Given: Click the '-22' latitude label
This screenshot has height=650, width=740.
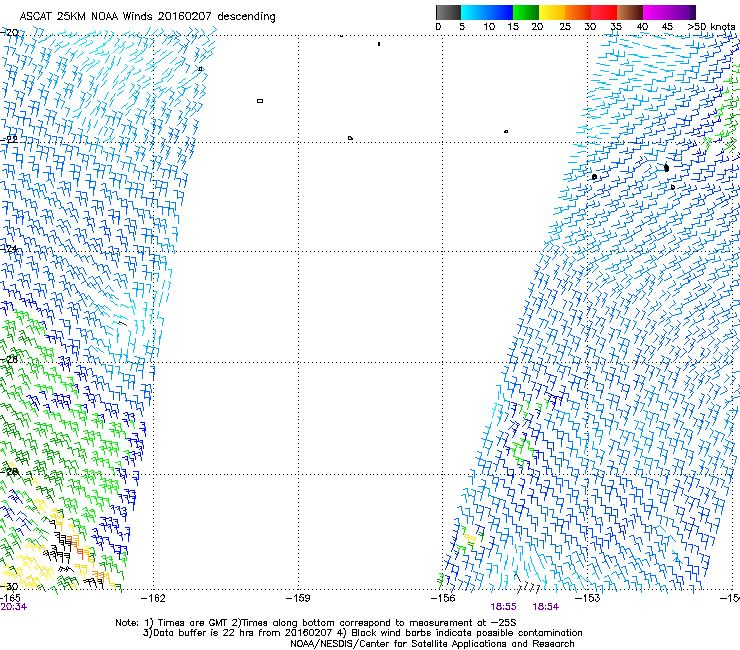Looking at the screenshot, I should coord(10,139).
